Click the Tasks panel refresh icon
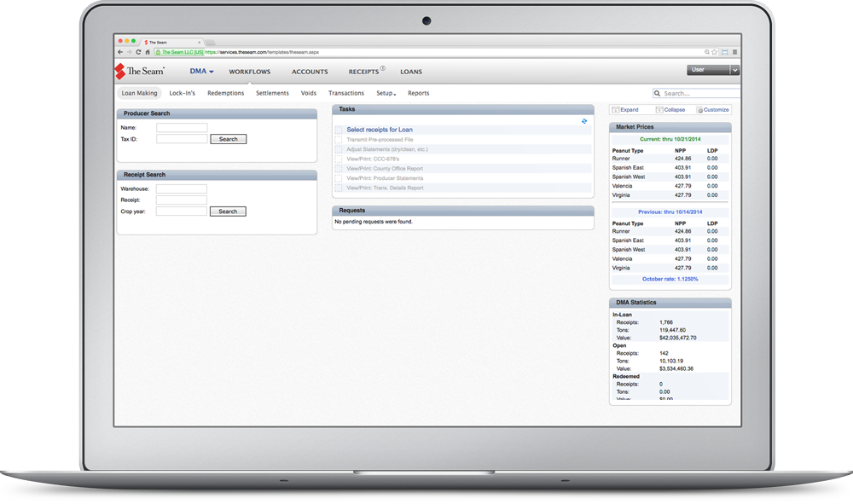 (584, 121)
